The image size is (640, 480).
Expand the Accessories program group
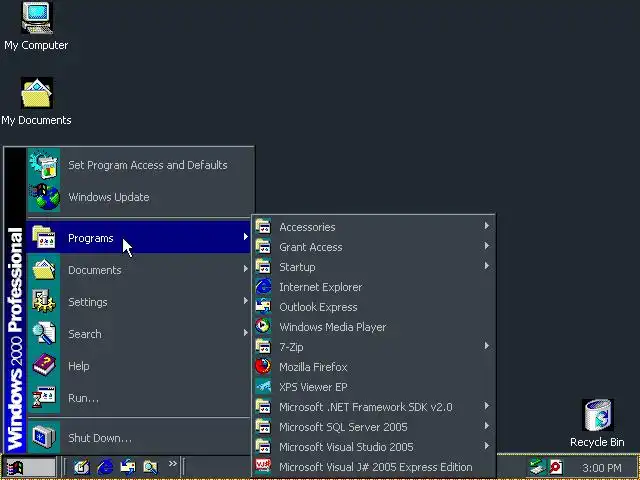coord(373,227)
